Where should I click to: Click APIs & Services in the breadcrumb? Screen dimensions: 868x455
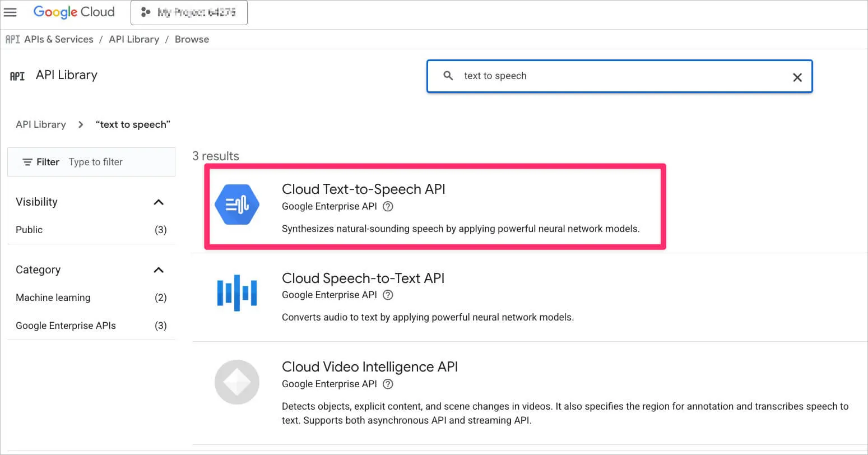coord(59,39)
